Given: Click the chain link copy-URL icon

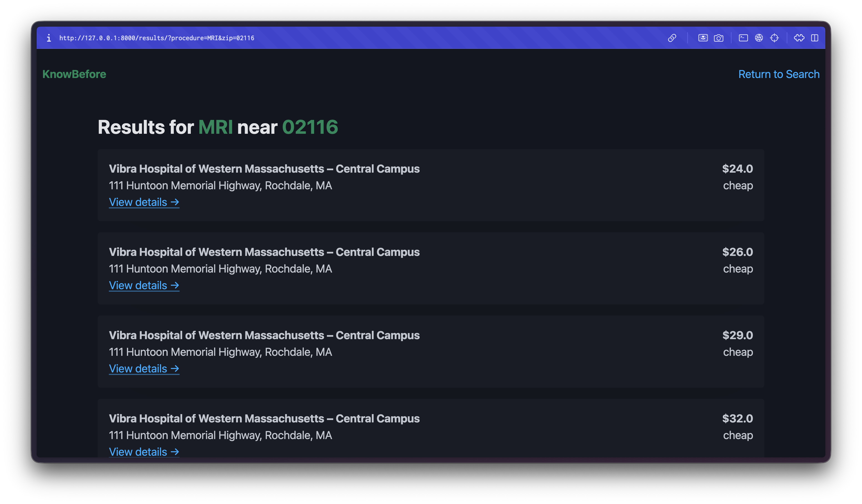Looking at the screenshot, I should point(672,38).
